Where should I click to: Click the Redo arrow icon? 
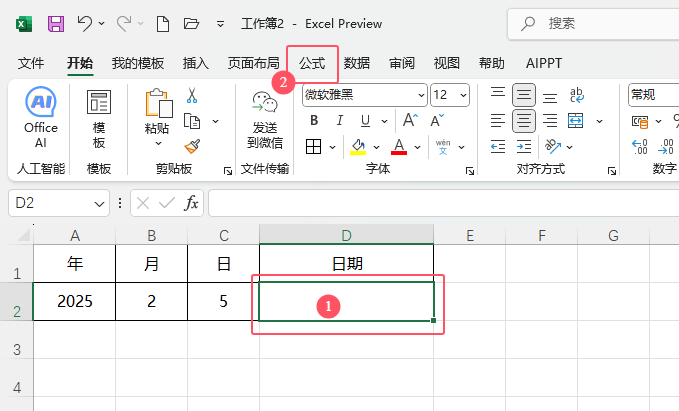[x=124, y=23]
